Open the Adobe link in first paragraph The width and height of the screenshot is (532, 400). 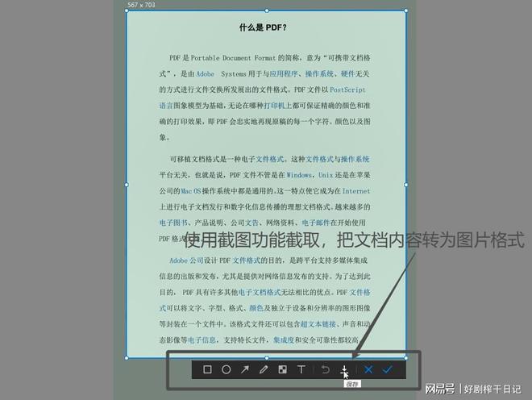tap(206, 73)
